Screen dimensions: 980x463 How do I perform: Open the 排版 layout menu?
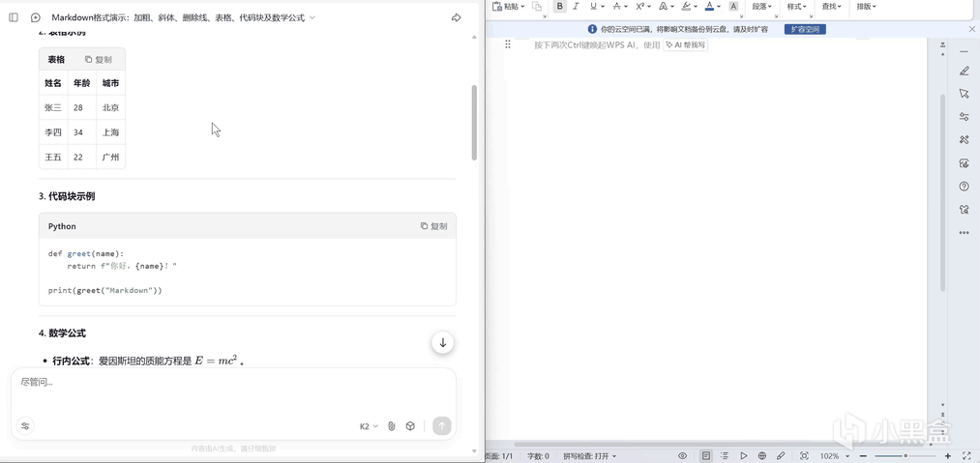click(866, 6)
